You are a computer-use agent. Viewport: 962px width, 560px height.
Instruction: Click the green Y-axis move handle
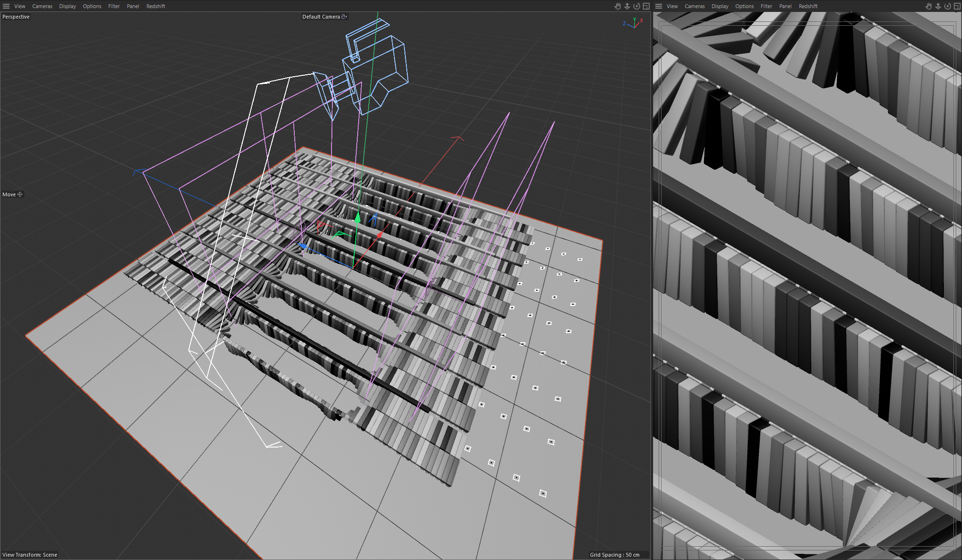tap(357, 218)
